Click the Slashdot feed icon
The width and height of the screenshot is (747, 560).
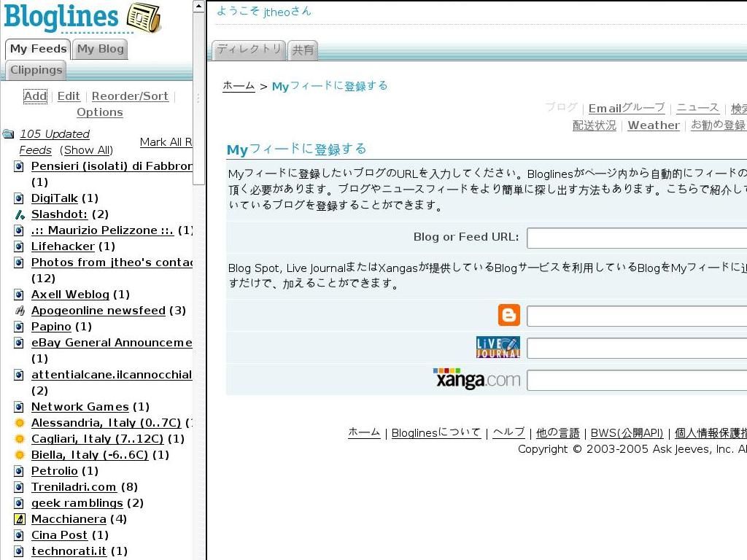20,214
